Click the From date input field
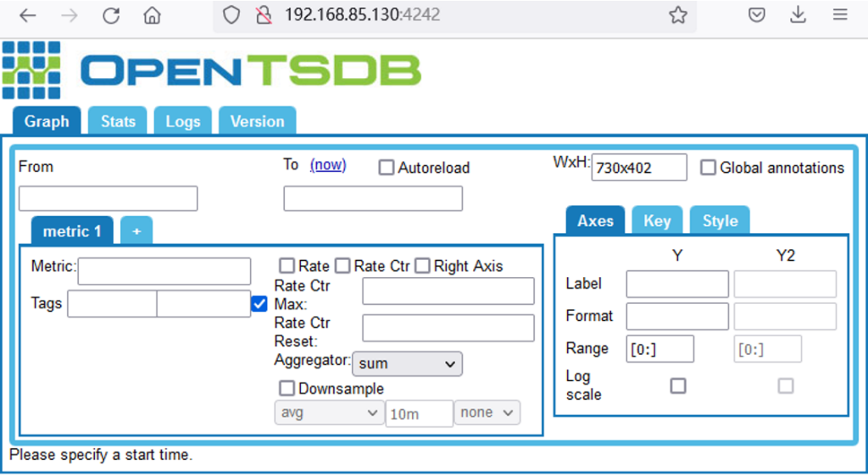Screen dimensions: 868x476 point(108,198)
